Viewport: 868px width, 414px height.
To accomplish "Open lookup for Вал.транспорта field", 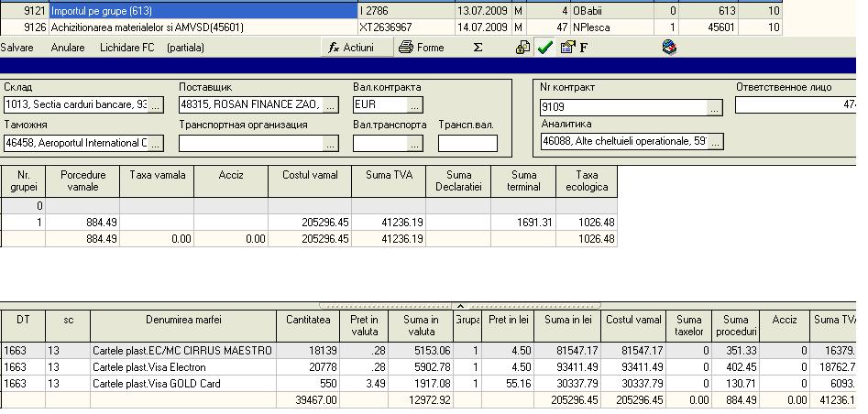I will tap(415, 144).
